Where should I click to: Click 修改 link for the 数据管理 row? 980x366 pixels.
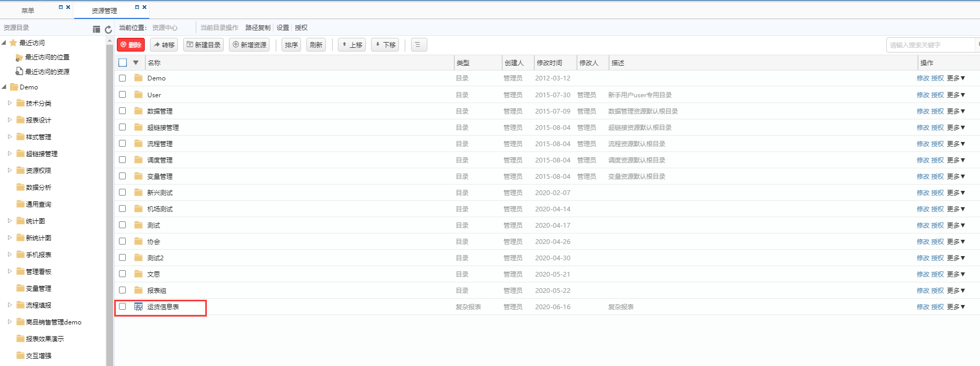tap(923, 111)
